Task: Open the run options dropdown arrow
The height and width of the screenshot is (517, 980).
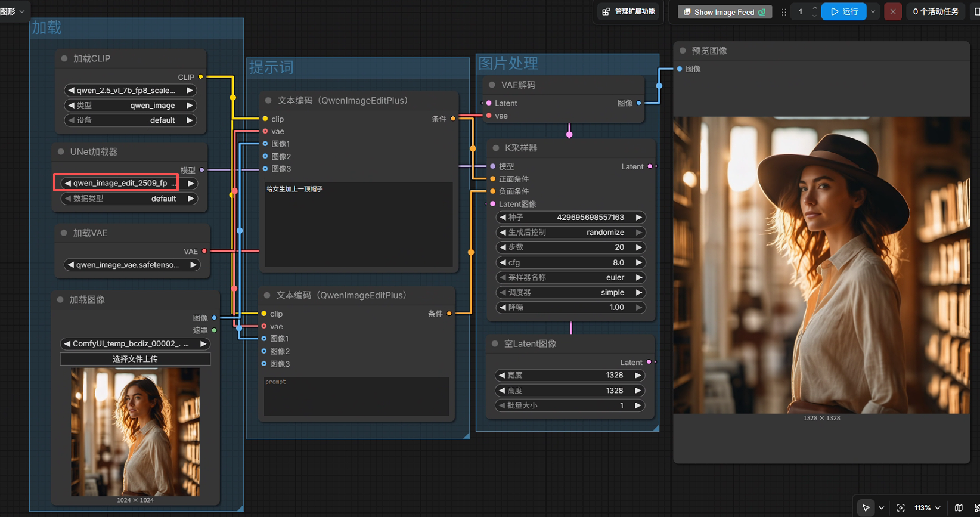Action: pos(873,11)
